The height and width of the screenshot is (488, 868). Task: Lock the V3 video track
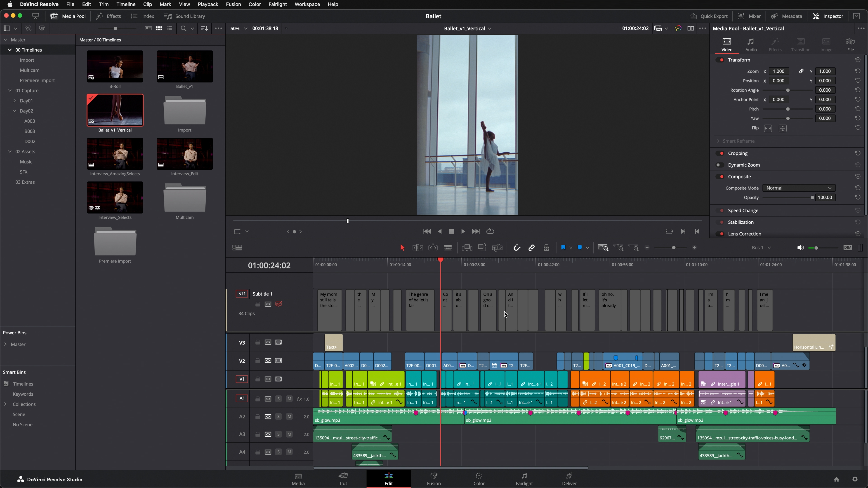click(x=257, y=342)
